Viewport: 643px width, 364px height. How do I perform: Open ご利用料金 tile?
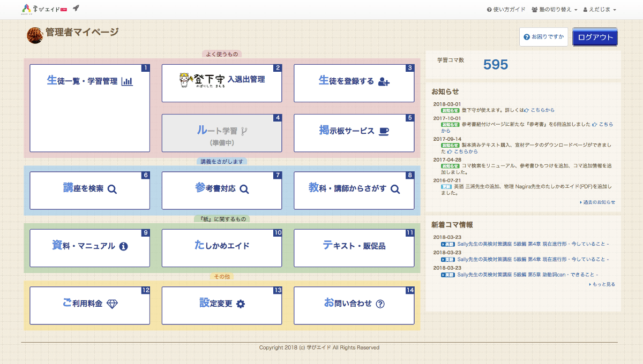tap(90, 306)
